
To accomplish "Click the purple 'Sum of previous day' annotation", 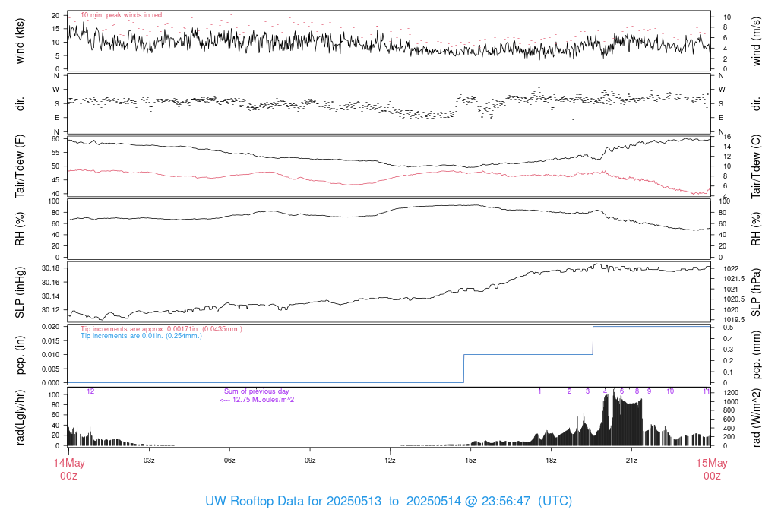I will 256,391.
